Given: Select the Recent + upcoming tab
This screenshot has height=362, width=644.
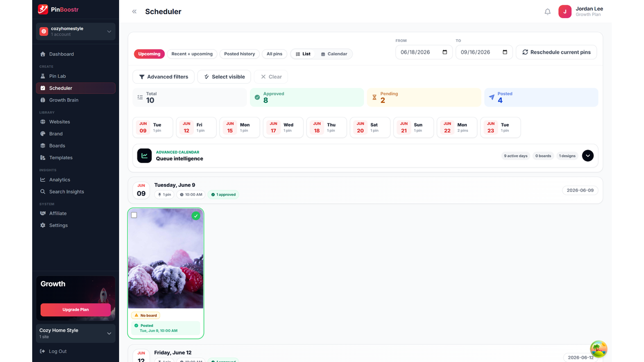Looking at the screenshot, I should coord(192,54).
